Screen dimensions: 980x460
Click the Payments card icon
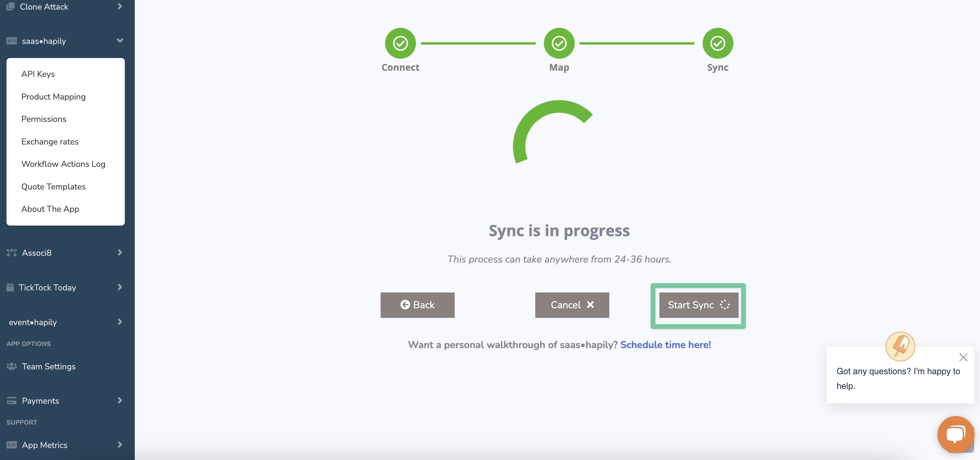pyautogui.click(x=11, y=401)
